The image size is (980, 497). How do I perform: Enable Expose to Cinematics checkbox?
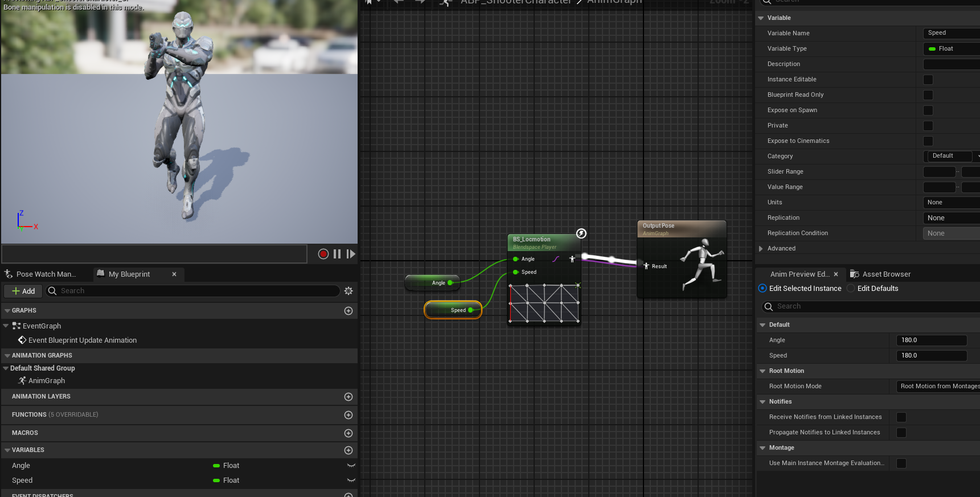(x=928, y=141)
